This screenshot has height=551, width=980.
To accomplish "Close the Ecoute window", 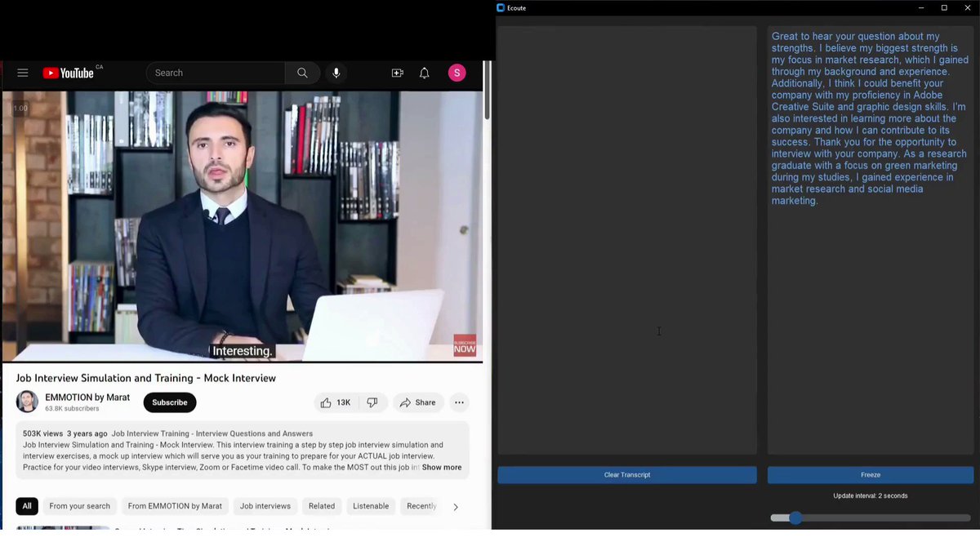I will coord(968,7).
